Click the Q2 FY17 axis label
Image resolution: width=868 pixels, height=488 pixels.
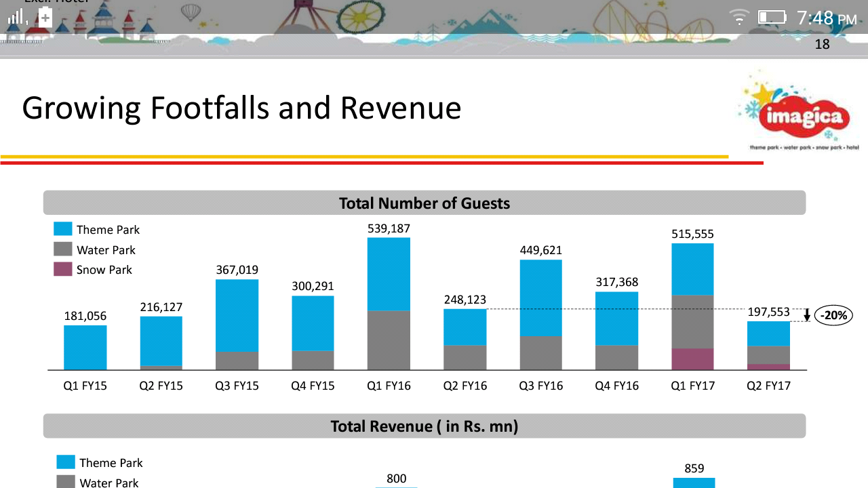coord(769,386)
